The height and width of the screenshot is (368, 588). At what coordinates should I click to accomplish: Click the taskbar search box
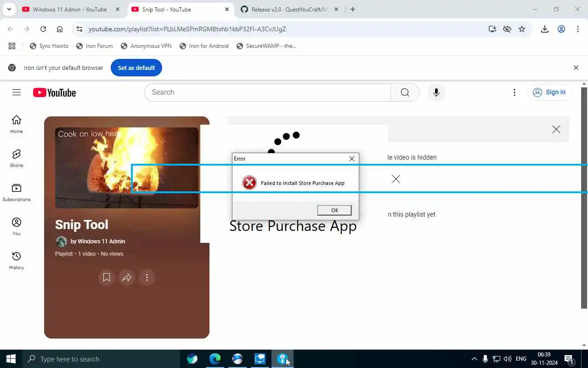coord(101,359)
